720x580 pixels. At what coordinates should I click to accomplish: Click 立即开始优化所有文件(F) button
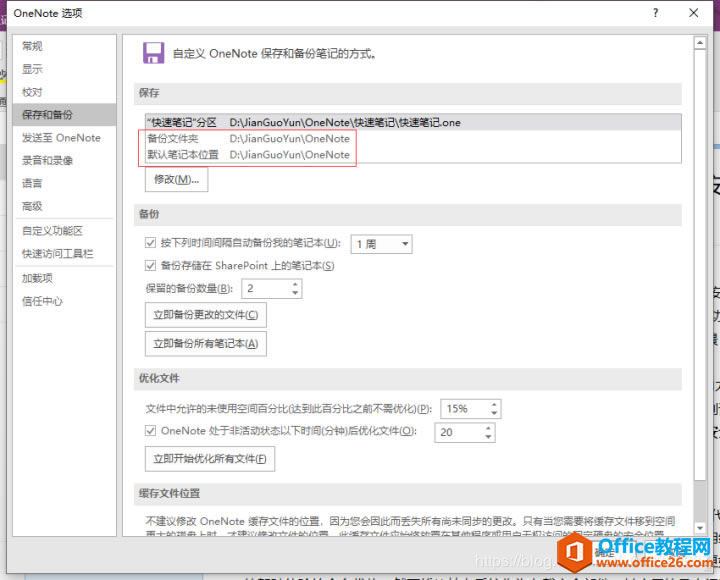pyautogui.click(x=210, y=459)
